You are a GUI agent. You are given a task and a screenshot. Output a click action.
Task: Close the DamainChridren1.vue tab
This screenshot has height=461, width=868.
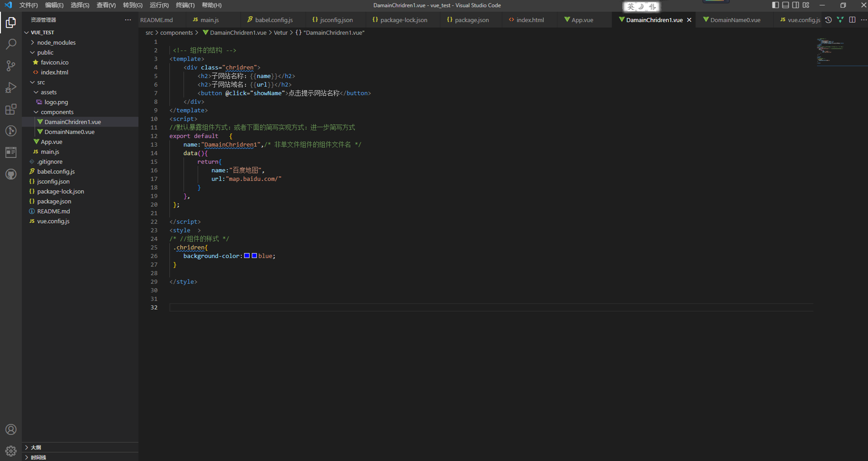[689, 20]
